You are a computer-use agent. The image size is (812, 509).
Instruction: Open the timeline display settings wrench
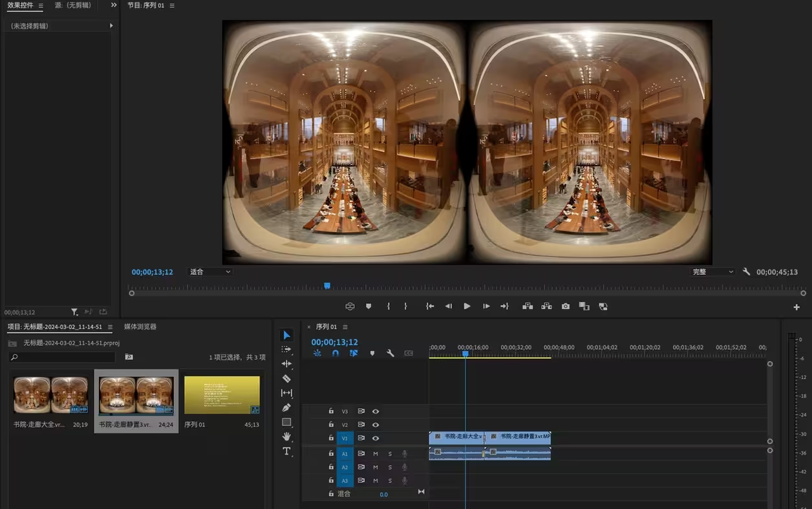(x=390, y=353)
